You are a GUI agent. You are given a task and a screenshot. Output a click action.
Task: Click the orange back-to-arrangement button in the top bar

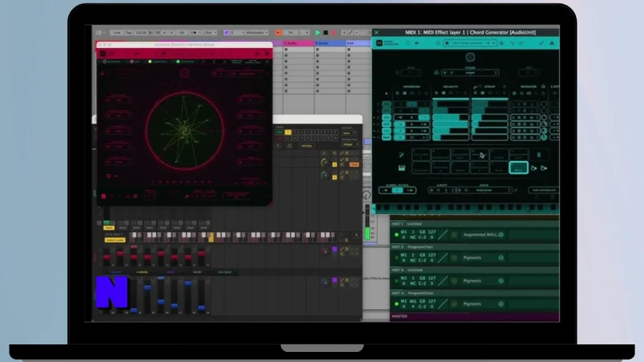tap(278, 33)
